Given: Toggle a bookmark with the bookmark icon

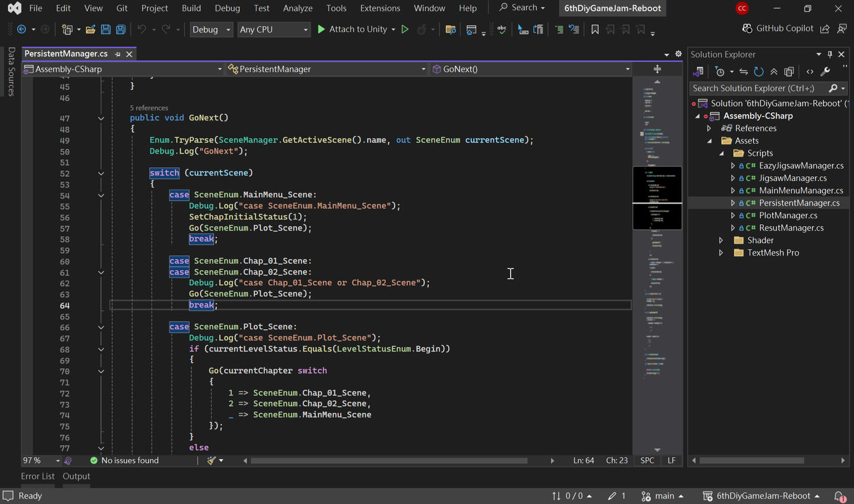Looking at the screenshot, I should 595,29.
